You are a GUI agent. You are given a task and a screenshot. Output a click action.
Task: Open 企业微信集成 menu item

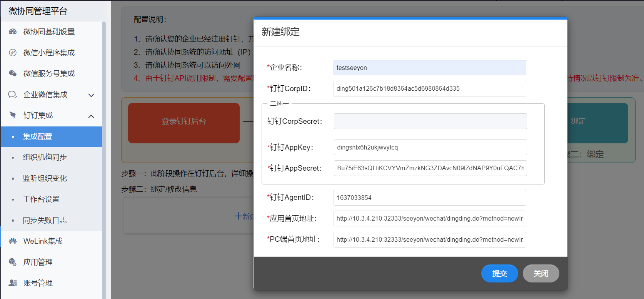tap(51, 95)
